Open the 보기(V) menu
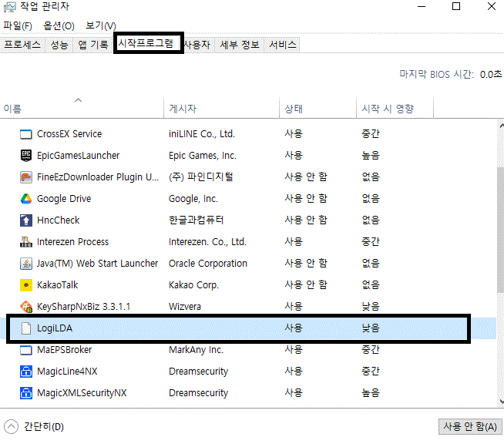Viewport: 504px width, 444px height. 101,25
